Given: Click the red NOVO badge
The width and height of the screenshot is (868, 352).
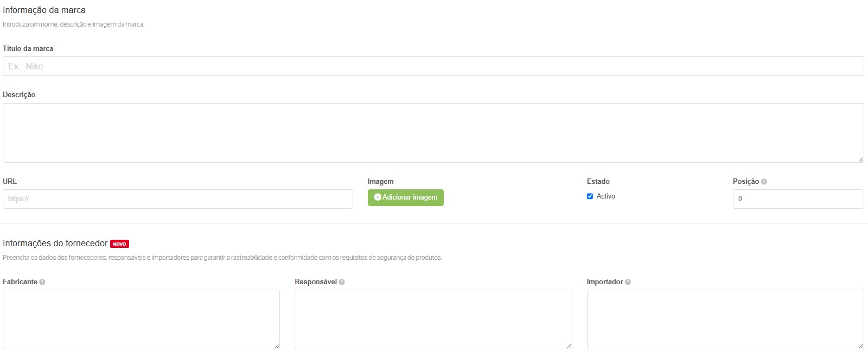Looking at the screenshot, I should coord(119,244).
